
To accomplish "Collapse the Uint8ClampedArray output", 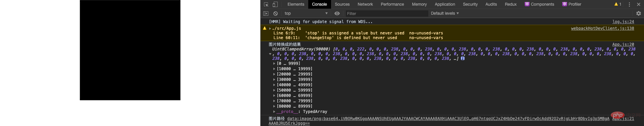I will pos(270,54).
